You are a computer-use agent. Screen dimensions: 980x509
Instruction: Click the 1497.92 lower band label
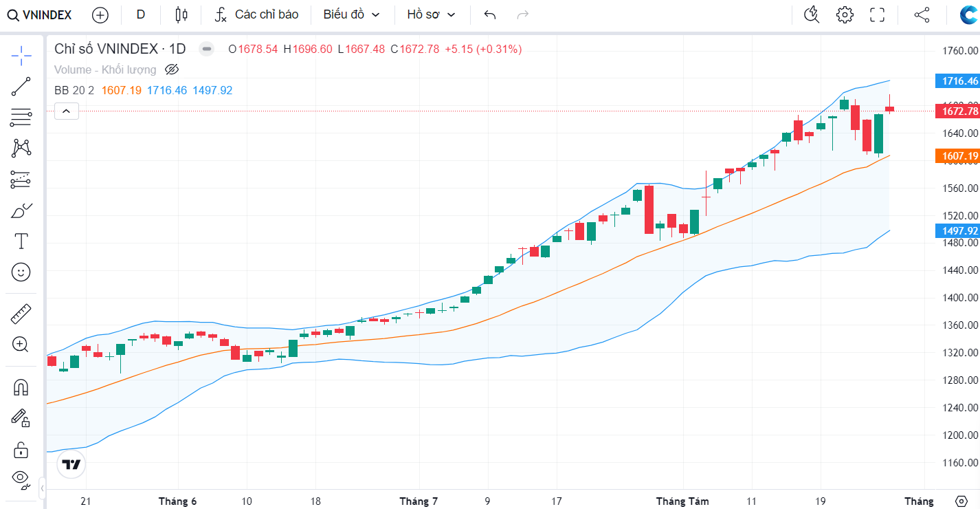click(x=959, y=231)
